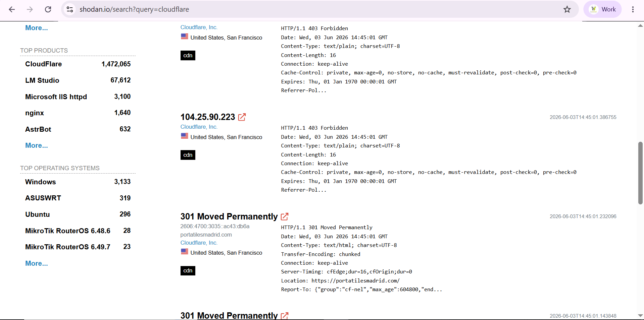The image size is (644, 320).
Task: Click the US flag in 104.25.90.223 result
Action: coord(185,136)
